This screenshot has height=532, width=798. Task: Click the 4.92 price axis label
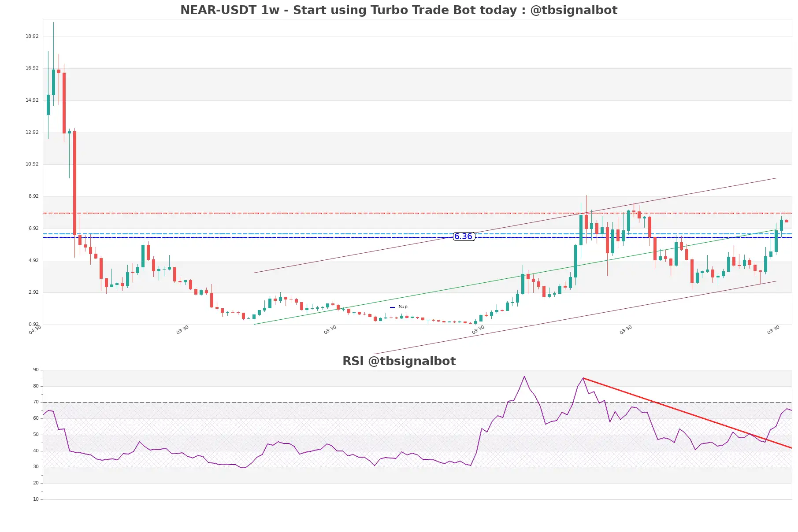pyautogui.click(x=33, y=261)
